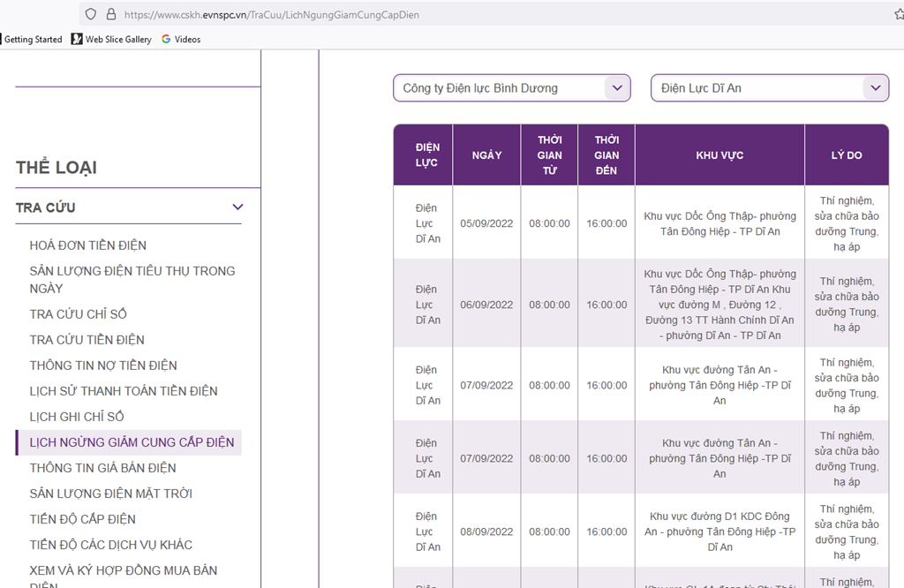Viewport: 904px width, 588px height.
Task: Open TIẾN ĐỘ CÁC DỊCH VỤ KHÁC
Action: click(x=110, y=545)
